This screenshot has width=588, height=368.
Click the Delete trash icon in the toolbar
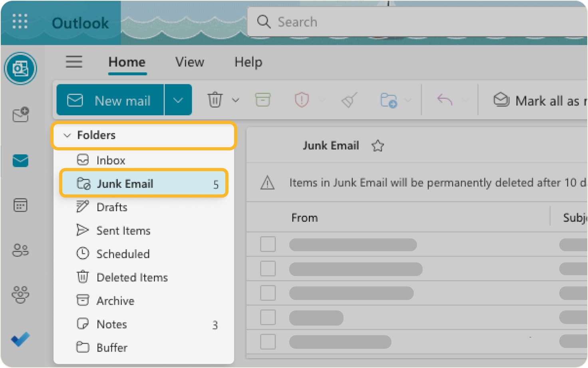click(x=215, y=100)
